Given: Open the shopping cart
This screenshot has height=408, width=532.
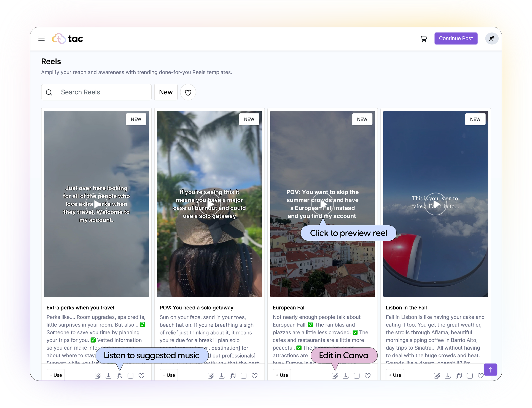Looking at the screenshot, I should pyautogui.click(x=424, y=39).
